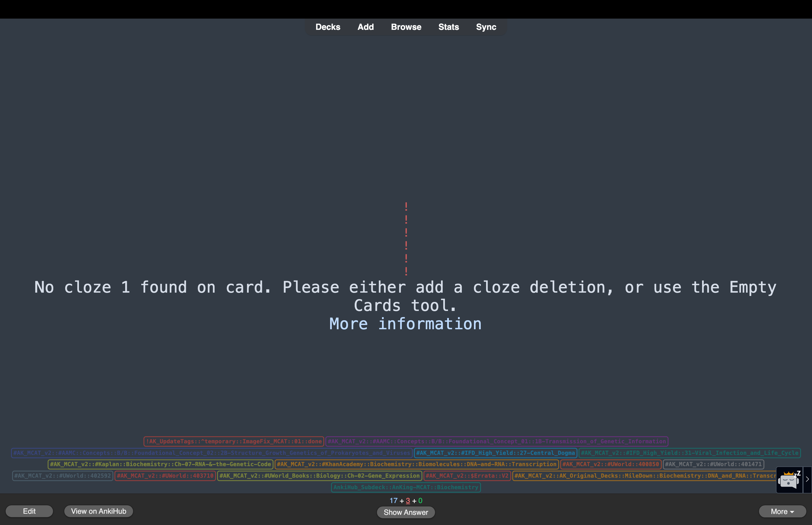This screenshot has width=812, height=525.
Task: Click the Kaplan Biochemistry Ch-07 tag
Action: [x=160, y=464]
